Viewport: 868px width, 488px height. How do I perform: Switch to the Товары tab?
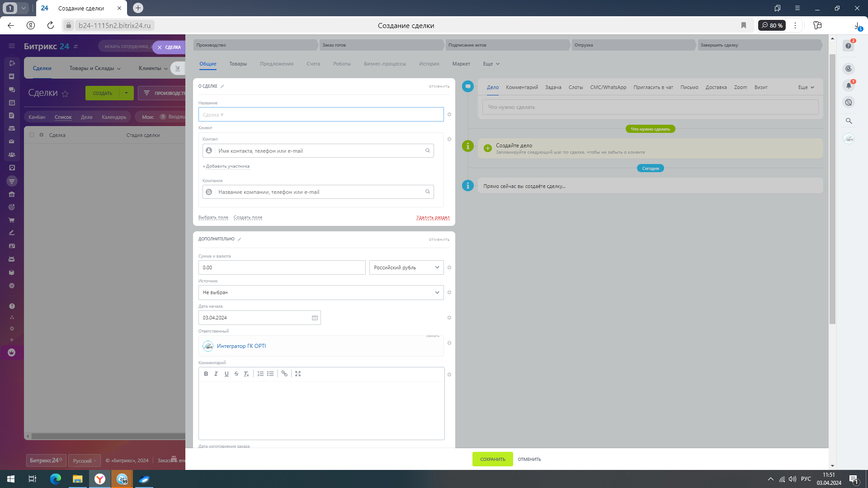pos(238,64)
